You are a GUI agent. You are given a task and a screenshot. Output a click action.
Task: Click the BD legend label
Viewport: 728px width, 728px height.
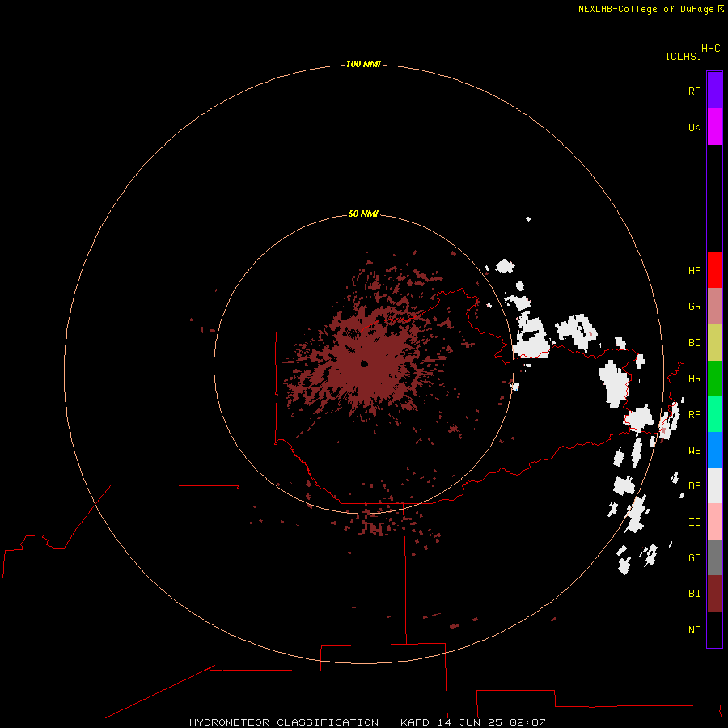click(x=694, y=343)
